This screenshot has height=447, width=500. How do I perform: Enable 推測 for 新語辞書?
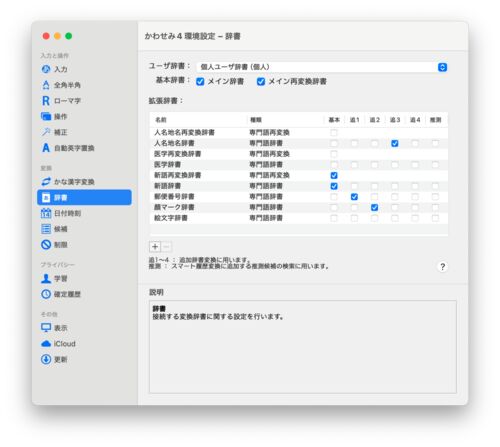pos(435,186)
